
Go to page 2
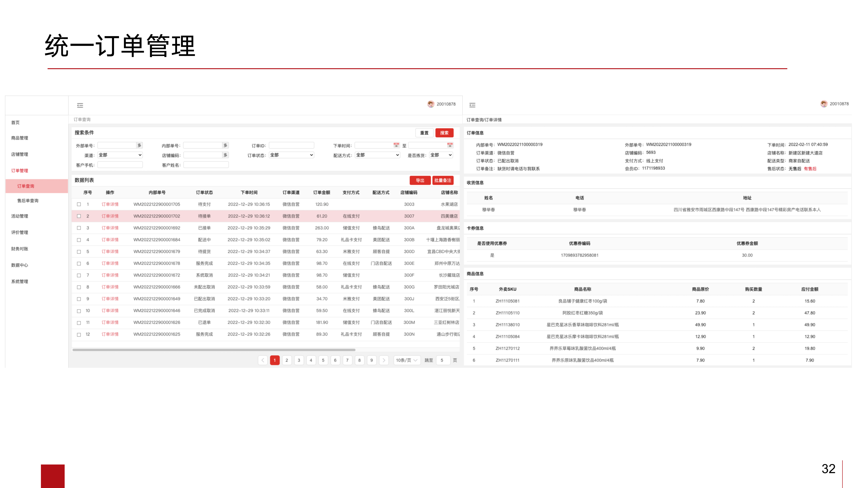(x=287, y=360)
